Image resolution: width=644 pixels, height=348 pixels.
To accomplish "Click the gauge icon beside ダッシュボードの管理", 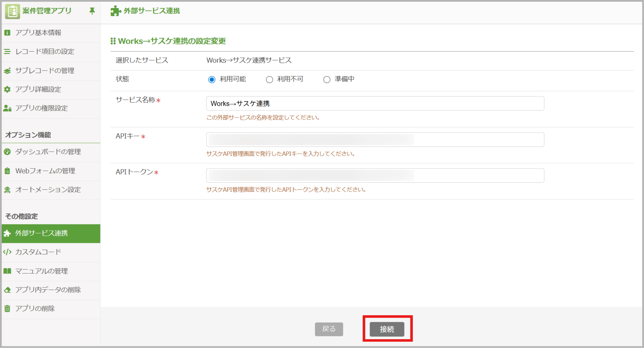I will pos(7,152).
